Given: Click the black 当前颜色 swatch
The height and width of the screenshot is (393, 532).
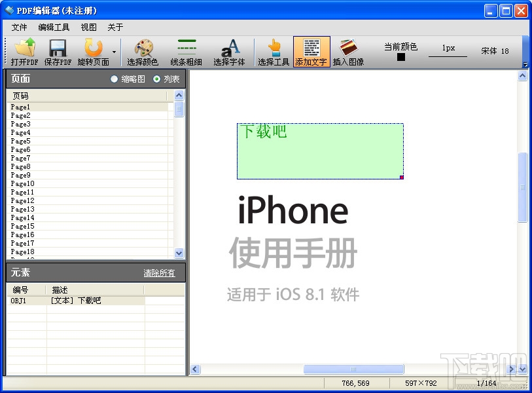Looking at the screenshot, I should (x=401, y=57).
